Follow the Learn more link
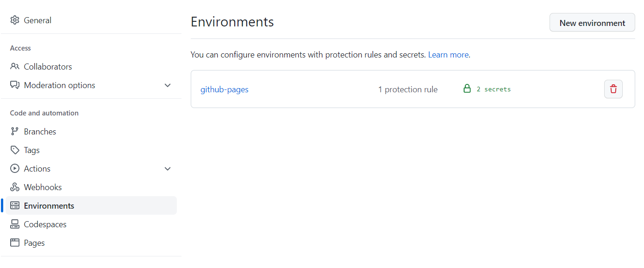 coord(448,55)
